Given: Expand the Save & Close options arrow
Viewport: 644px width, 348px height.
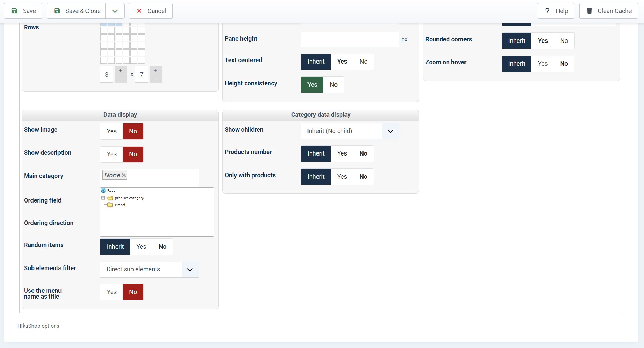Looking at the screenshot, I should click(x=115, y=11).
